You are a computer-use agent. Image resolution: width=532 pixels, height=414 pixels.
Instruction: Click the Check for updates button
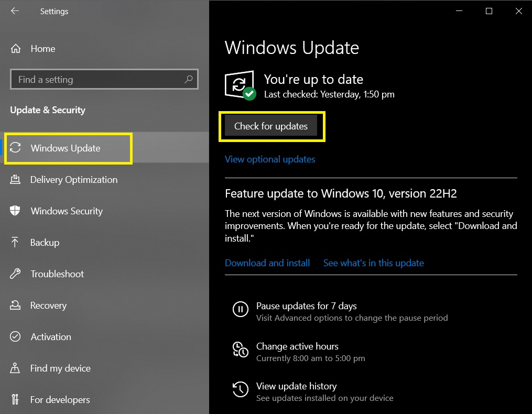click(x=271, y=126)
